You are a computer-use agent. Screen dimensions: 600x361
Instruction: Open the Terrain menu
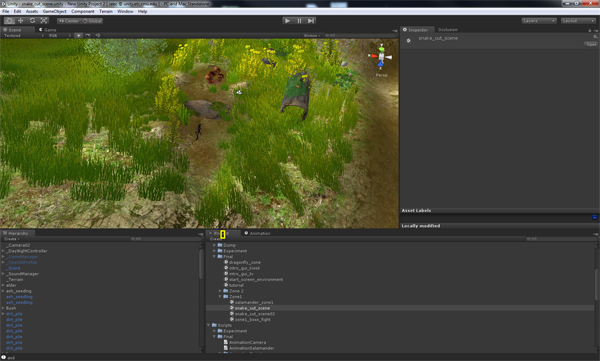(x=106, y=11)
